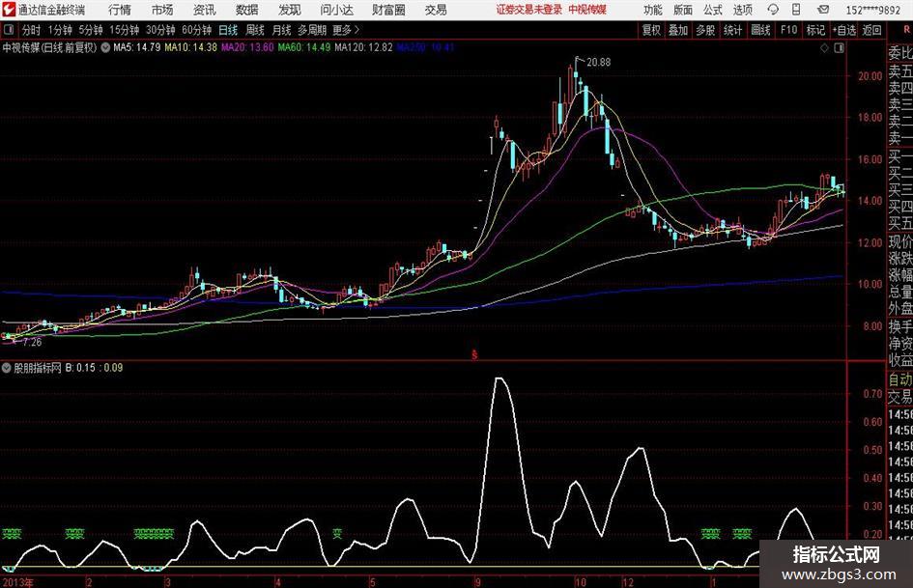Image resolution: width=913 pixels, height=588 pixels.
Task: Click 证券交易未登录 login link
Action: [529, 10]
